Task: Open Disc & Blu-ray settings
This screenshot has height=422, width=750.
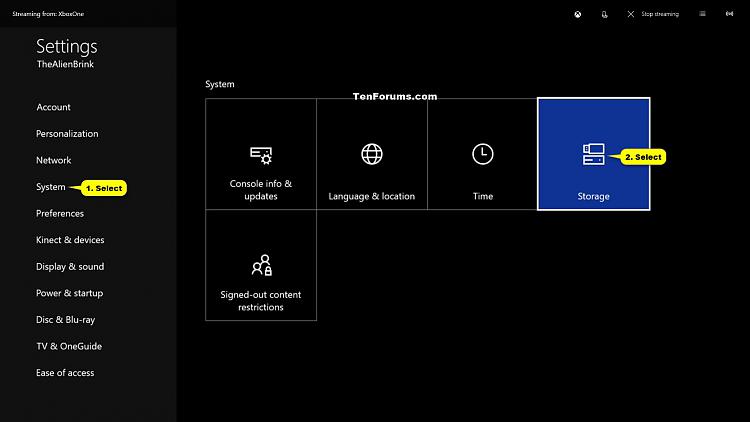Action: click(x=66, y=320)
